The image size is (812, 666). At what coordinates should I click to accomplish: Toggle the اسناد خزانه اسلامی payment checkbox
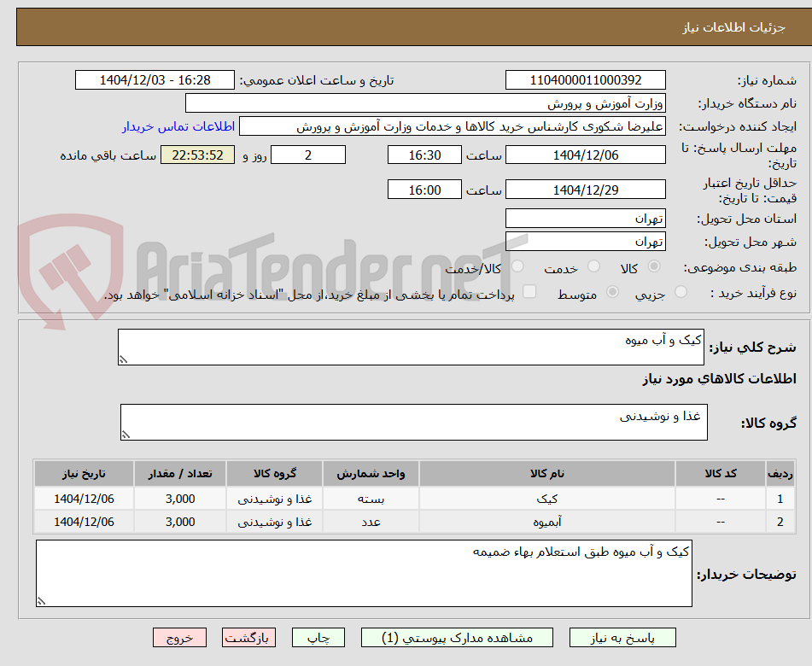click(x=529, y=291)
